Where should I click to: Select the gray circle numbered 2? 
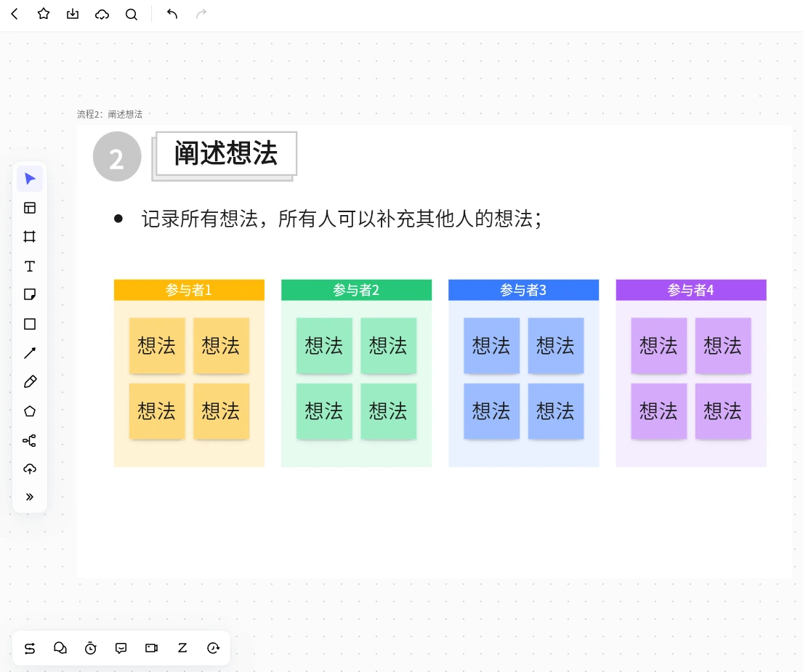pos(117,157)
